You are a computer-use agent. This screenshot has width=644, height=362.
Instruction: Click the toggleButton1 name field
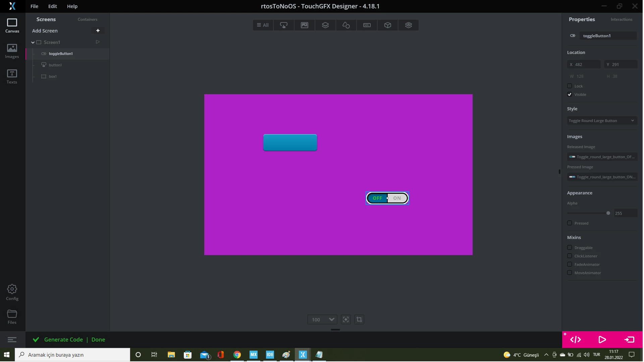[x=608, y=36]
